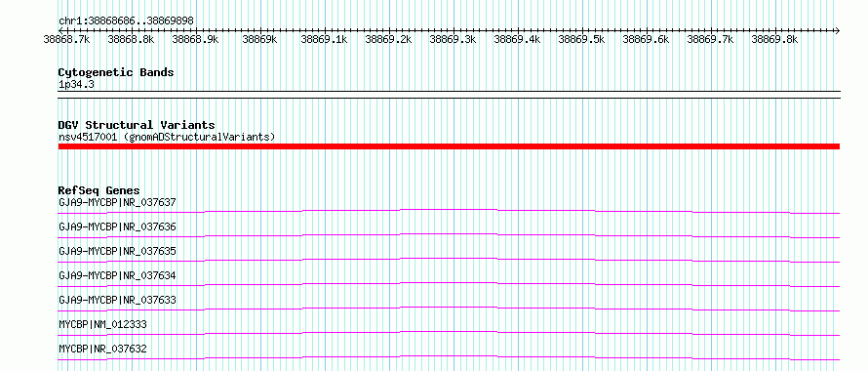Click the 38869.1k ruler tick label
Screen dimensions: 868x371
pyautogui.click(x=324, y=39)
